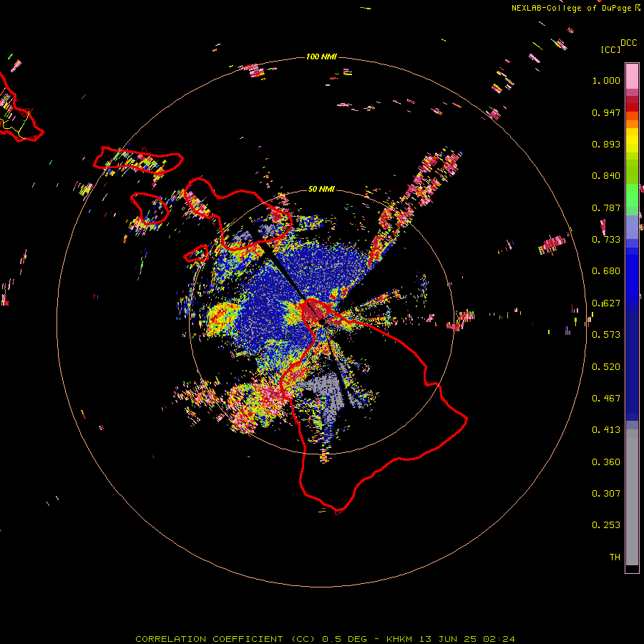Click the 0.680 legend value
This screenshot has height=644, width=644.
(606, 271)
